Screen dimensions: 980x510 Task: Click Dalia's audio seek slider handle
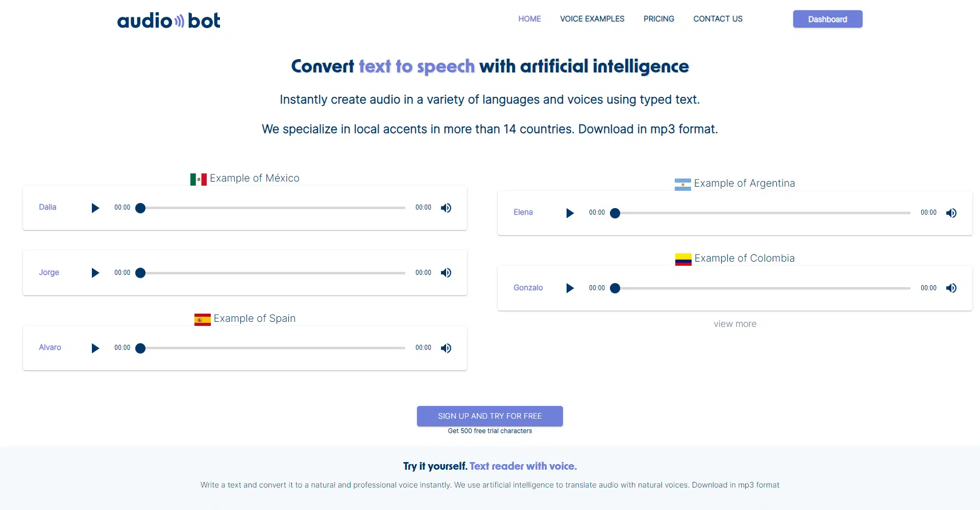tap(140, 208)
